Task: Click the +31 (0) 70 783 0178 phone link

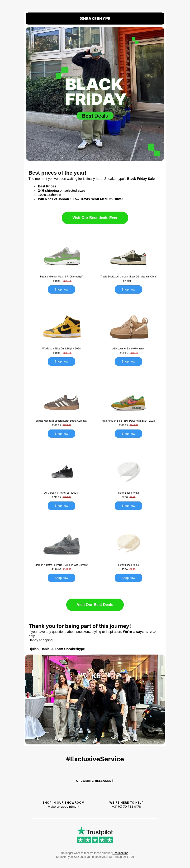Action: point(126,807)
